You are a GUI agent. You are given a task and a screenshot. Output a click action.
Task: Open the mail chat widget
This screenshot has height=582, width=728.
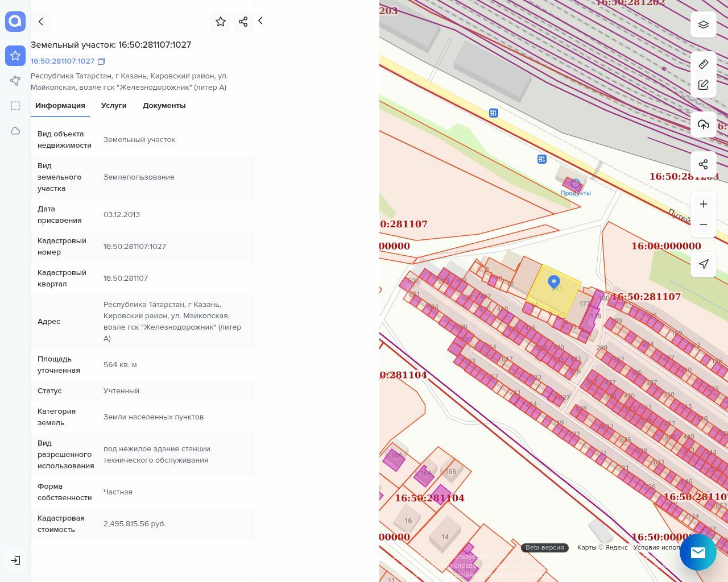tap(698, 552)
